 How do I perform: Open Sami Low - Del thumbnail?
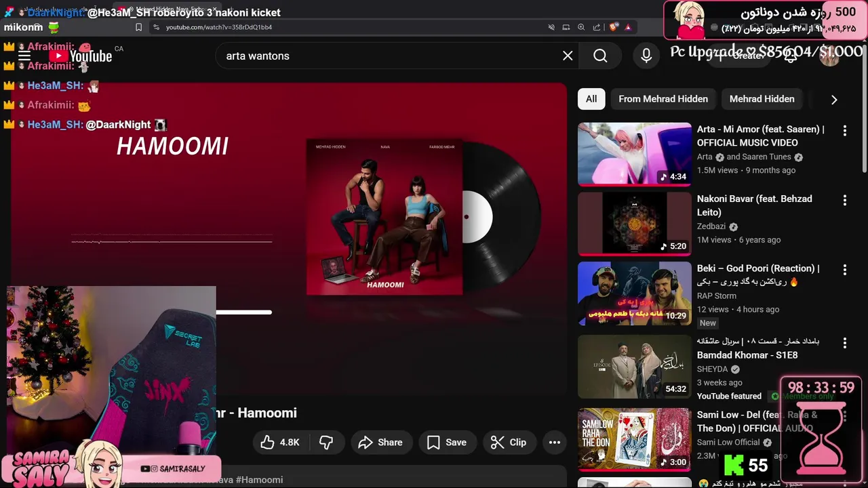[x=635, y=439]
